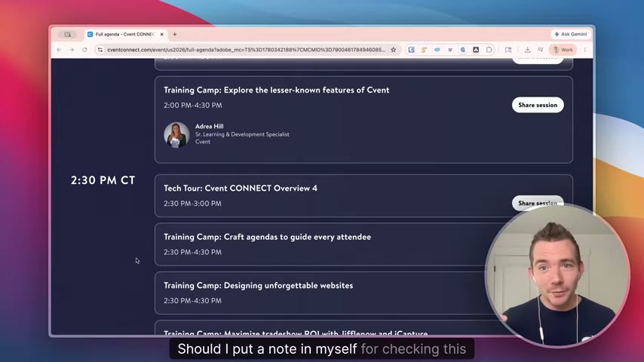Share the lesser-known features Training Camp session
The height and width of the screenshot is (362, 644).
[537, 105]
